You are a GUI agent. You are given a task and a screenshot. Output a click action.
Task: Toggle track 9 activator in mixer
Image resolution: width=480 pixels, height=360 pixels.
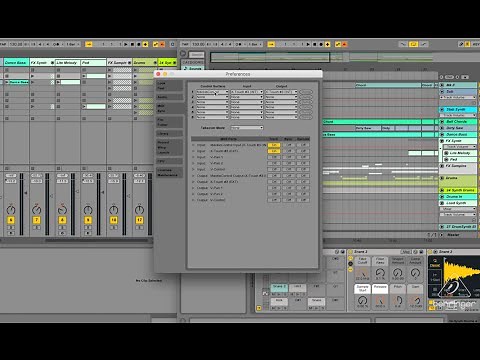tap(88, 220)
